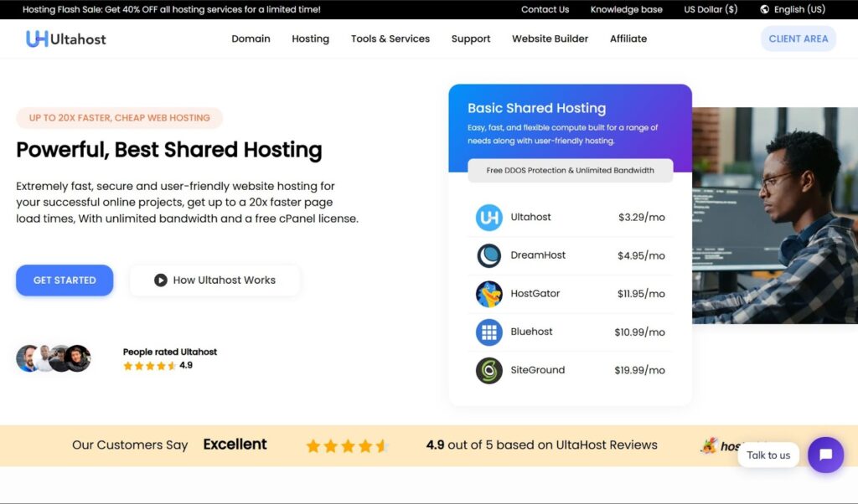
Task: Expand the Hosting navigation menu
Action: pyautogui.click(x=310, y=39)
